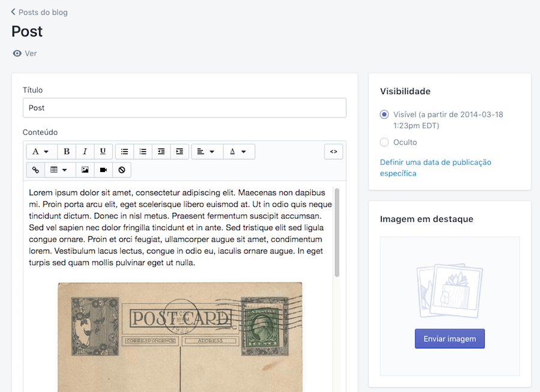Click the indent button
The width and height of the screenshot is (540, 392).
179,152
